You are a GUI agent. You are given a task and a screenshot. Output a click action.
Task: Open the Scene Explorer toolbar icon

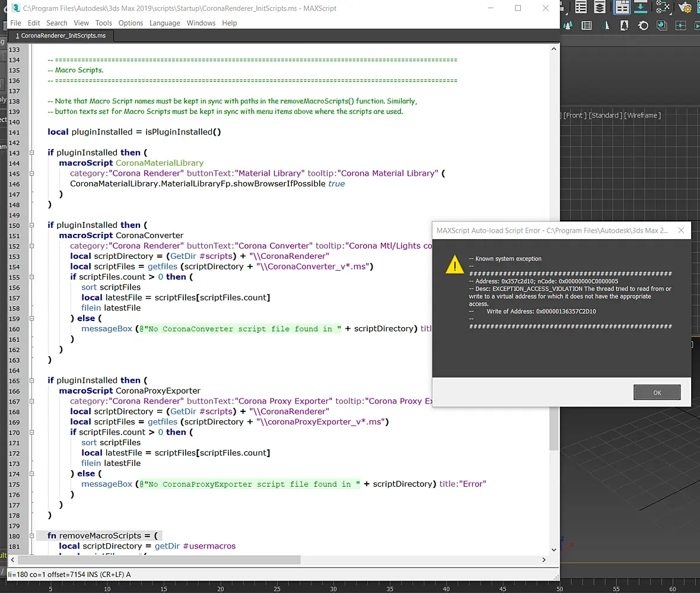point(581,7)
